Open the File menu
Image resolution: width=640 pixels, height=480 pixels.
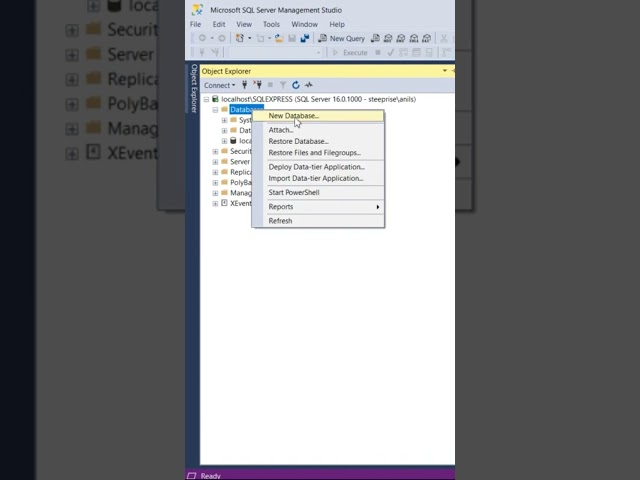(x=196, y=24)
